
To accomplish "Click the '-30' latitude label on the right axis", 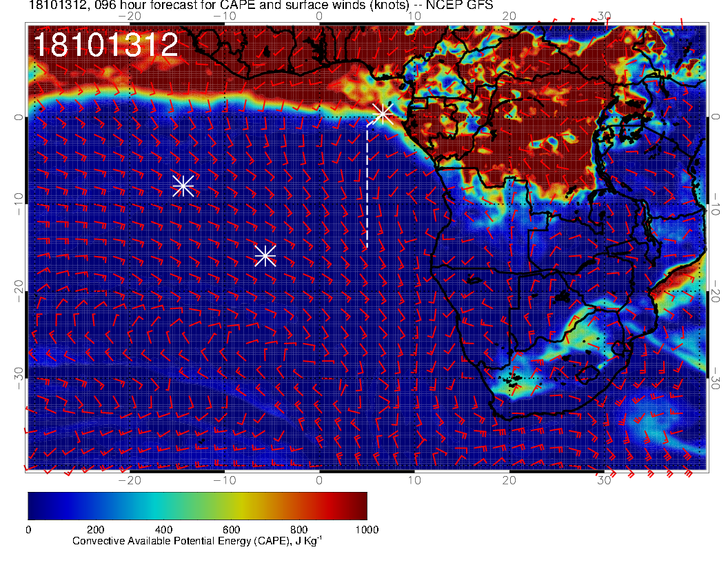I will (716, 379).
